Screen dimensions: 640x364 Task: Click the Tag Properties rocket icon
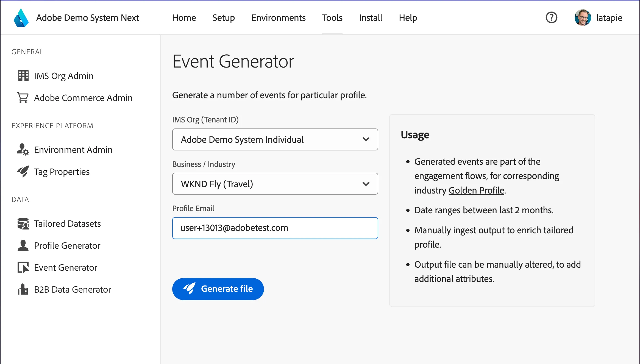pos(23,172)
